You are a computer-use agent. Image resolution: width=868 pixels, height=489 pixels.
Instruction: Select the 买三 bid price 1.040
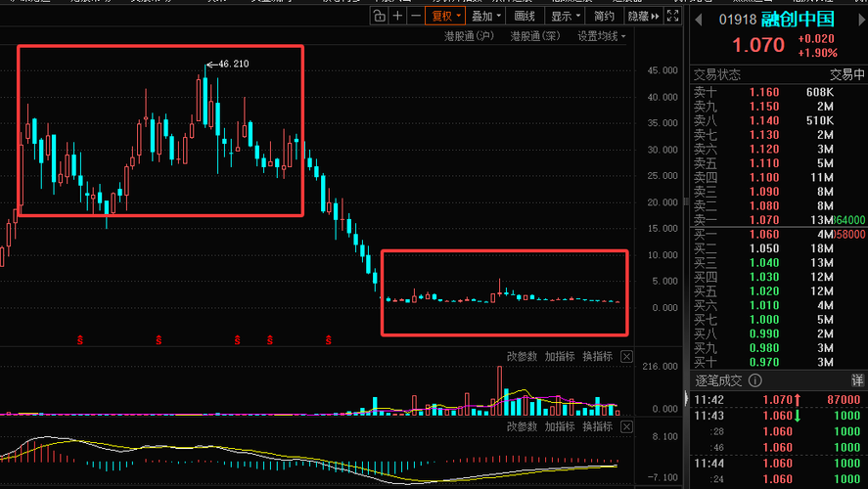pyautogui.click(x=764, y=263)
